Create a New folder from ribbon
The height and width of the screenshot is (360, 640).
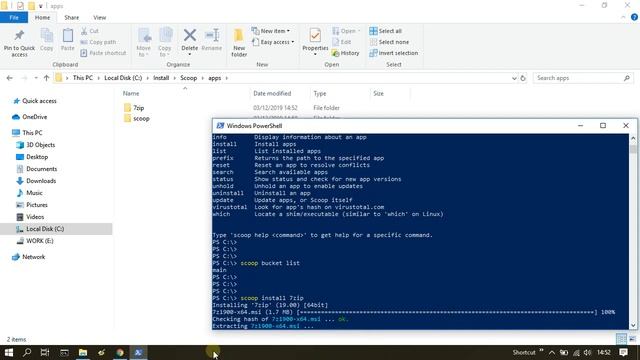pos(239,42)
